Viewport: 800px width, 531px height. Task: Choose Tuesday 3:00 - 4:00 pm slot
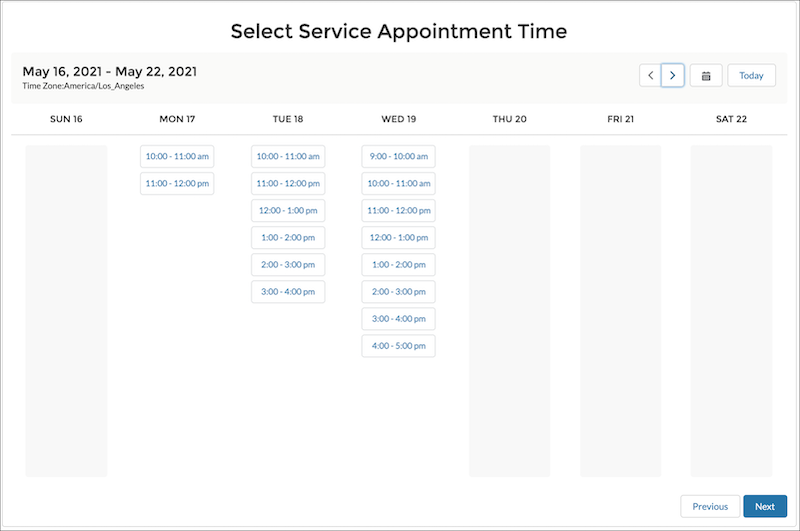click(288, 292)
